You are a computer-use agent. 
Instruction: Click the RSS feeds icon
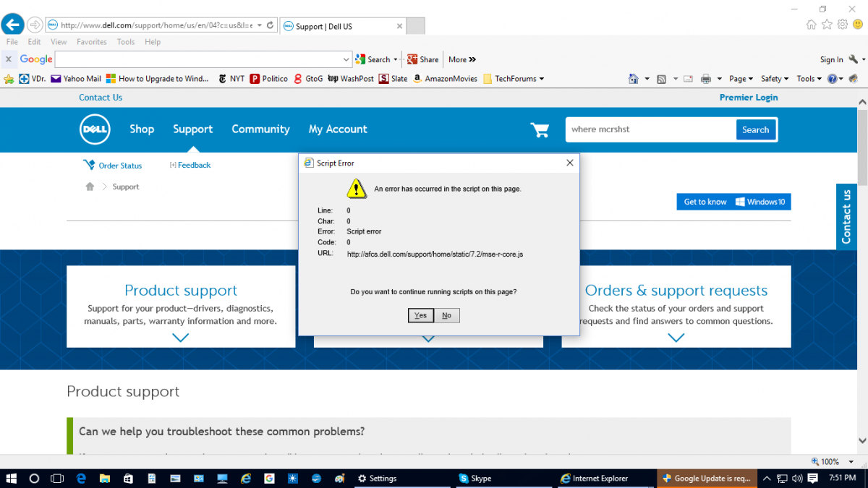click(661, 79)
